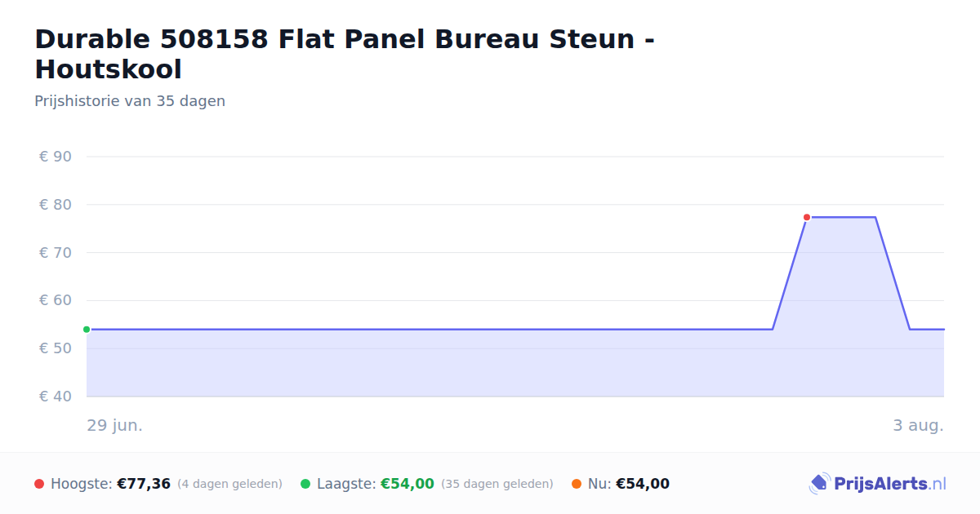This screenshot has height=514, width=980.
Task: Open the PrijsAlerts.nl brand link
Action: point(878,484)
